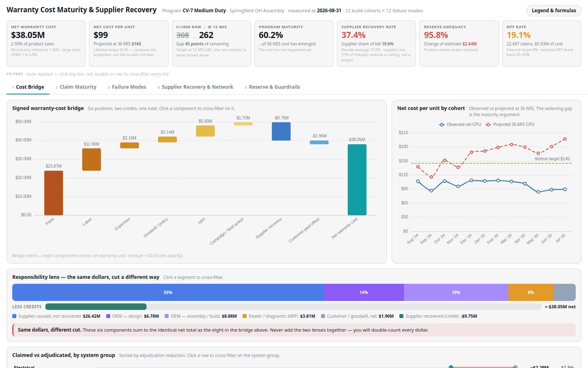The image size is (588, 368).
Task: Click the OEM — assembly / build legend swatch
Action: pos(167,316)
